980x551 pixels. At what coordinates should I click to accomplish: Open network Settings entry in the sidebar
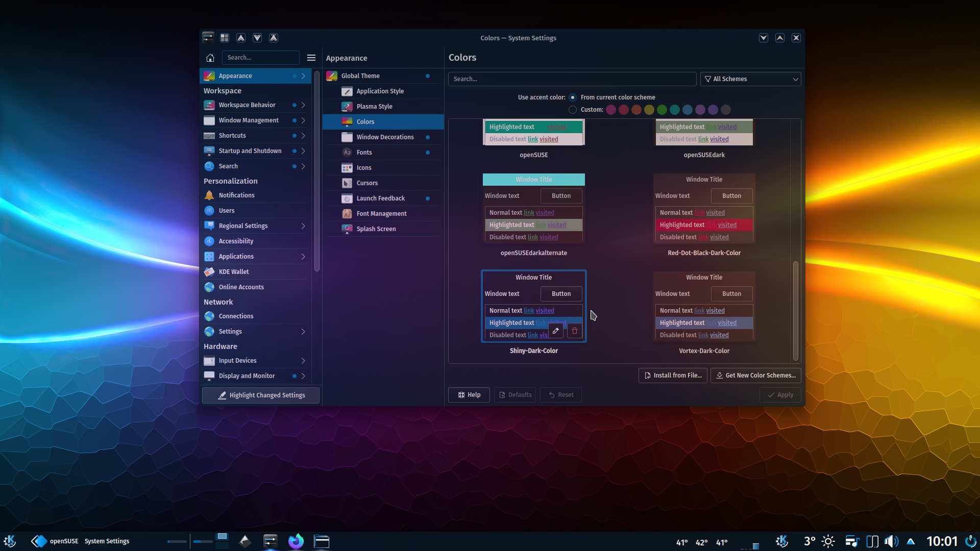coord(256,332)
